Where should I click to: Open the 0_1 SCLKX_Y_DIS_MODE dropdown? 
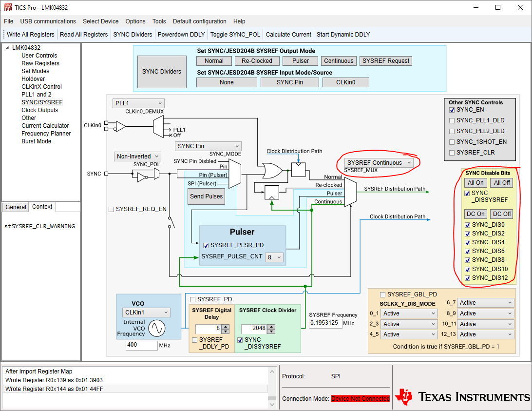(409, 313)
